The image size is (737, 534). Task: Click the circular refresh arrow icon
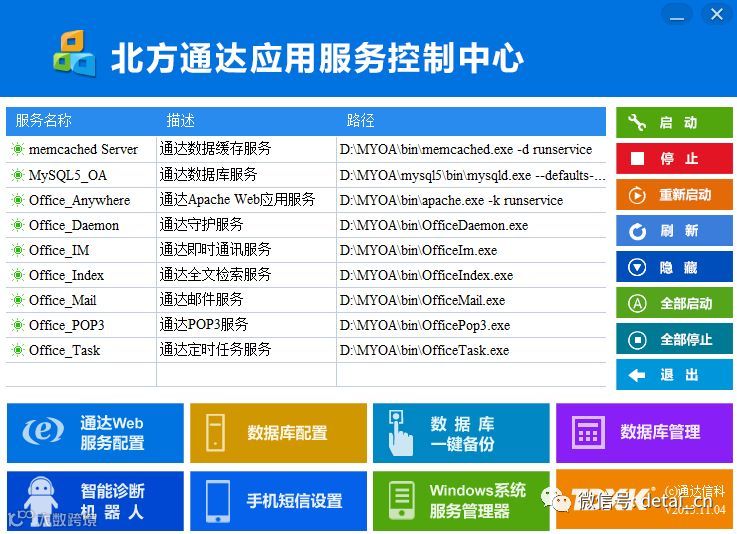(637, 231)
